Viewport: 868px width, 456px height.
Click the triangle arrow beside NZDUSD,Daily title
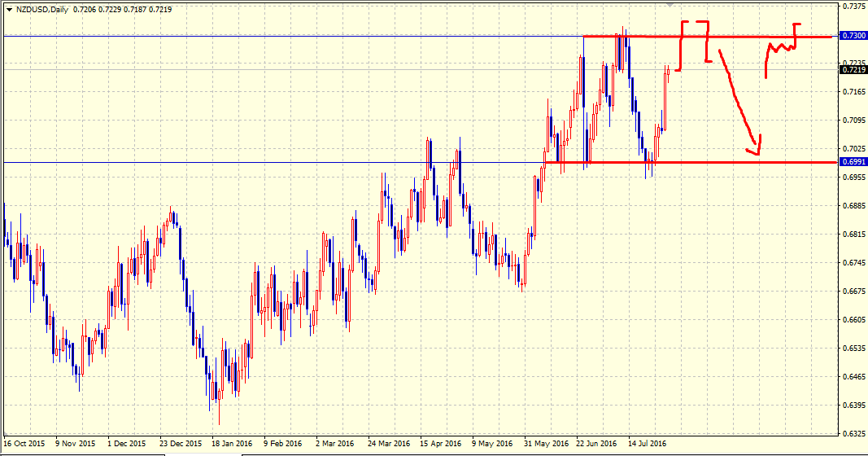(x=9, y=10)
